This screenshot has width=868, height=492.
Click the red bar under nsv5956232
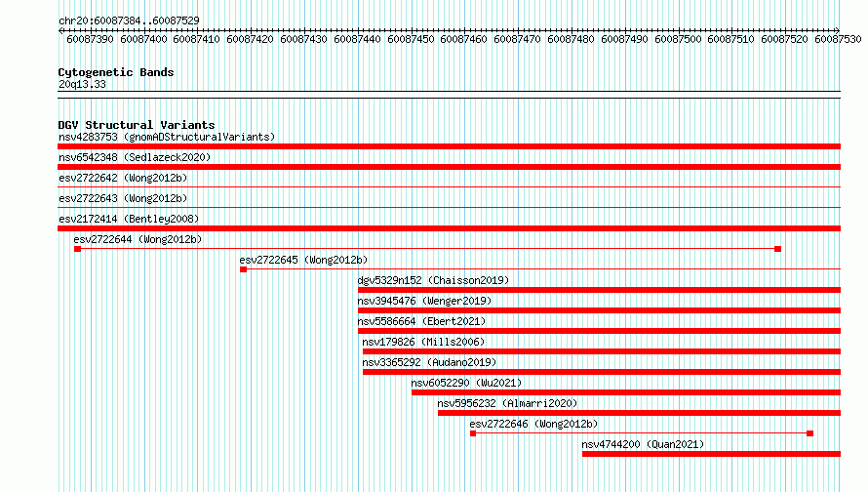click(x=640, y=413)
